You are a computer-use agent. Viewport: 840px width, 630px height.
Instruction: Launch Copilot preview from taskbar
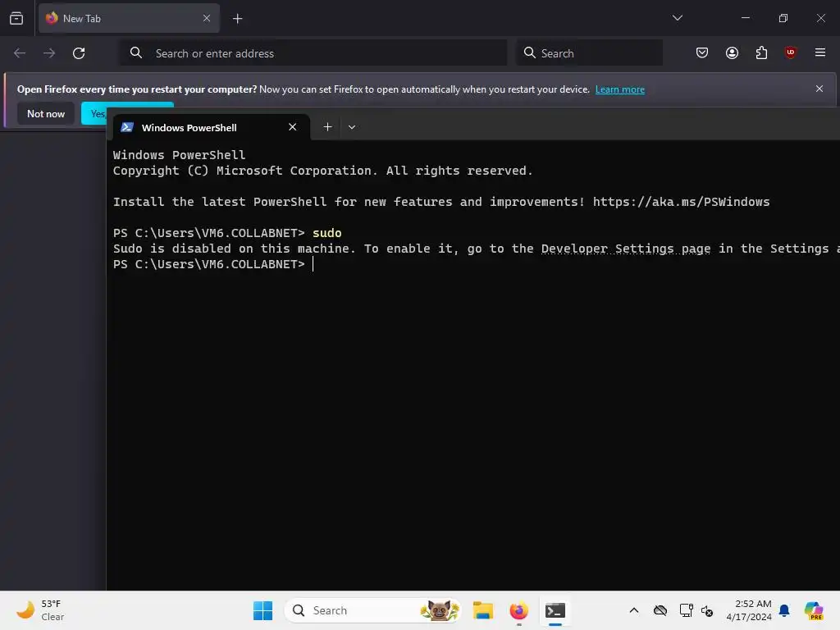[813, 610]
